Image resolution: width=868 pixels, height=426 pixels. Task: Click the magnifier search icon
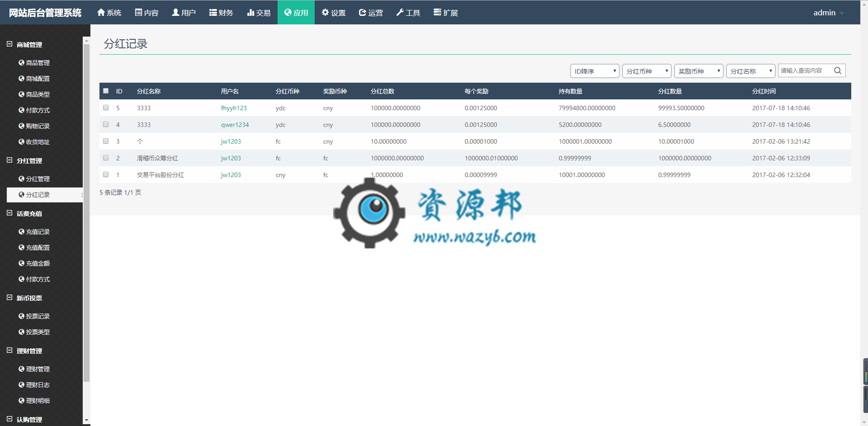(837, 70)
